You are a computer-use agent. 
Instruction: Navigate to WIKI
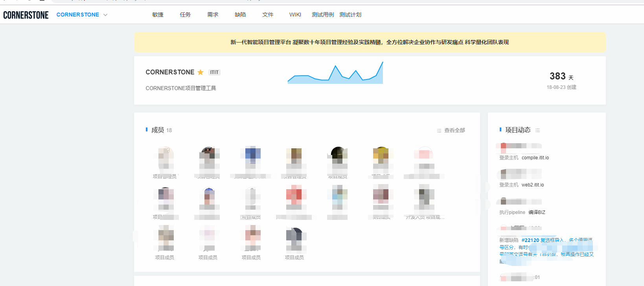[295, 15]
